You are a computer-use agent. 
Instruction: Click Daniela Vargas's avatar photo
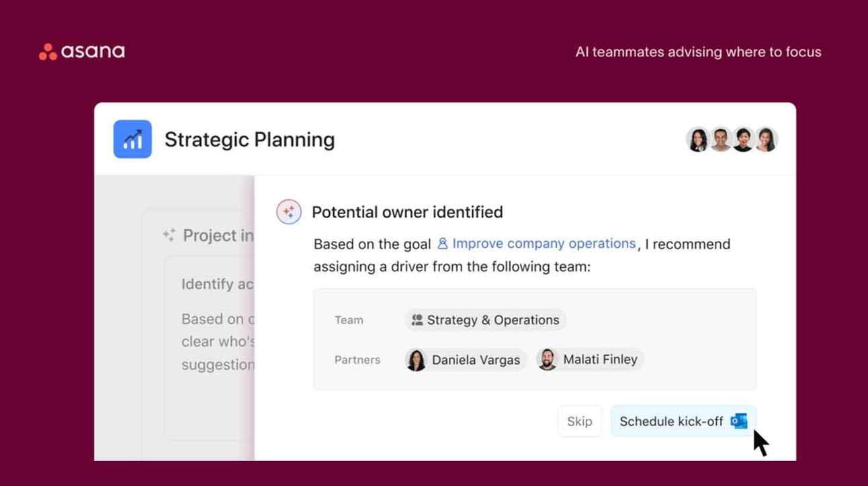tap(417, 360)
